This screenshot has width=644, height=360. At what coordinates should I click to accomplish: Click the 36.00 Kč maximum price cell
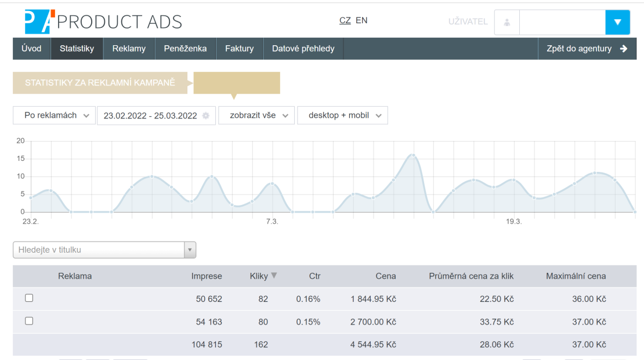point(589,299)
